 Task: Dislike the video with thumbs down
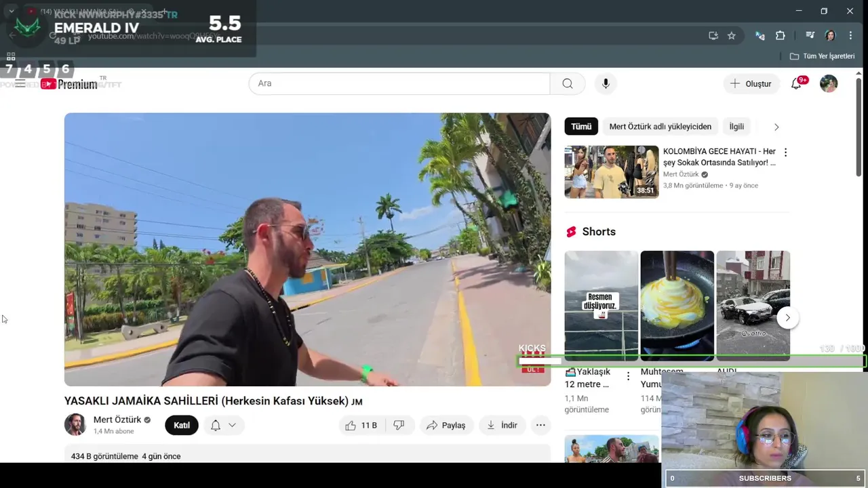click(399, 425)
